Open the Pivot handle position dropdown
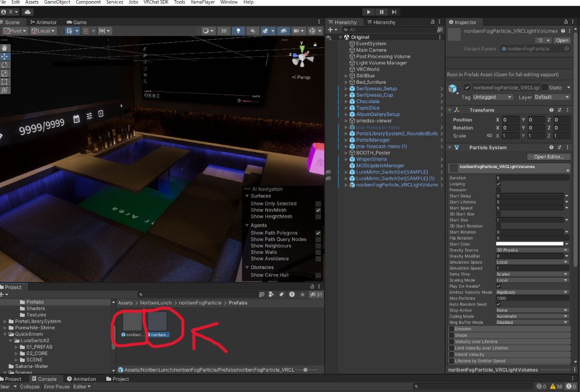 point(15,31)
